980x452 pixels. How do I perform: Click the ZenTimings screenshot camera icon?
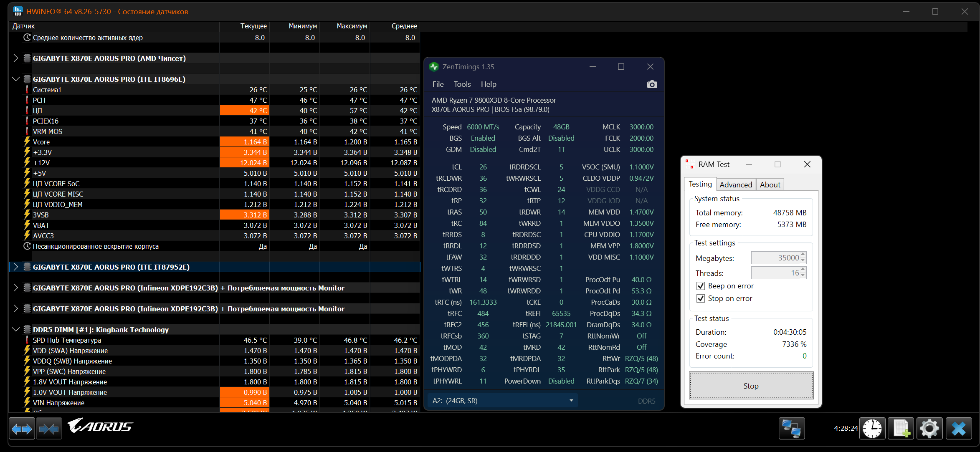pos(652,85)
